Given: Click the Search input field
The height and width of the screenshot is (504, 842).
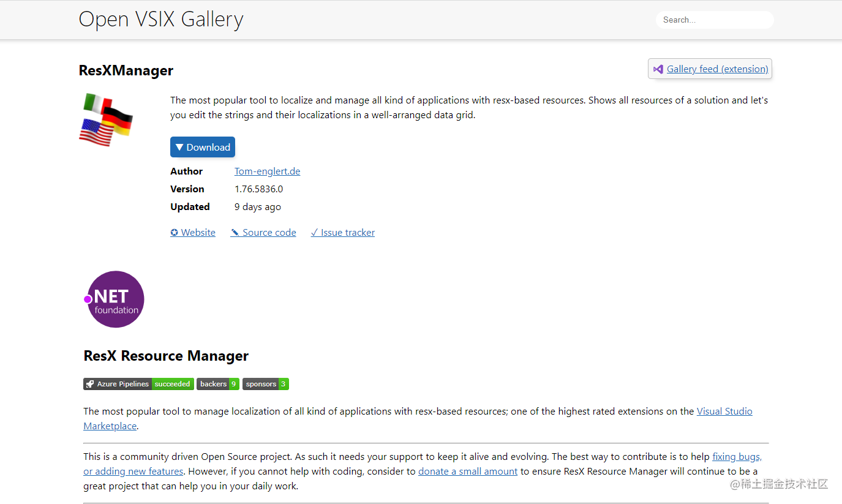Looking at the screenshot, I should pyautogui.click(x=714, y=20).
